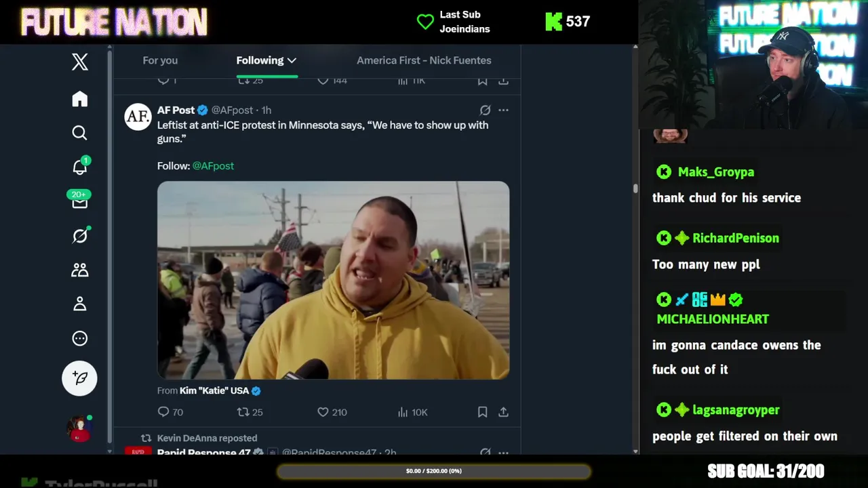Image resolution: width=868 pixels, height=488 pixels.
Task: Click the streamer webcam feed
Action: pyautogui.click(x=753, y=64)
